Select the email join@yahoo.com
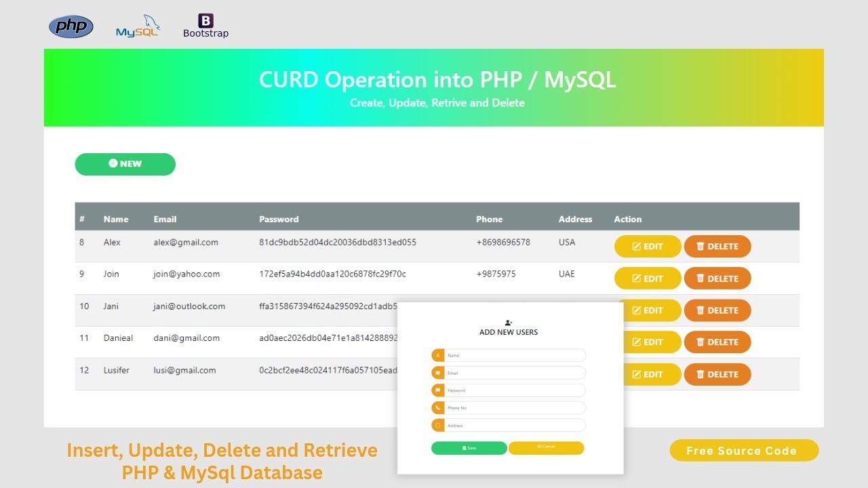 pyautogui.click(x=186, y=274)
